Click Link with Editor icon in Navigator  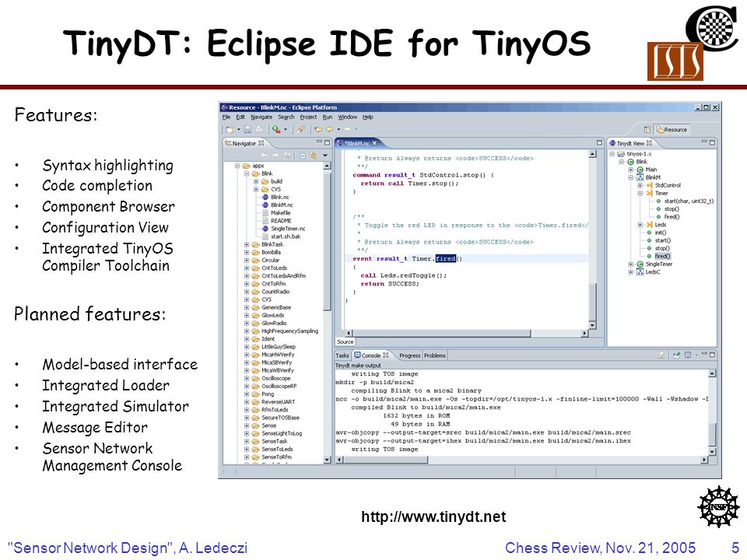click(314, 156)
